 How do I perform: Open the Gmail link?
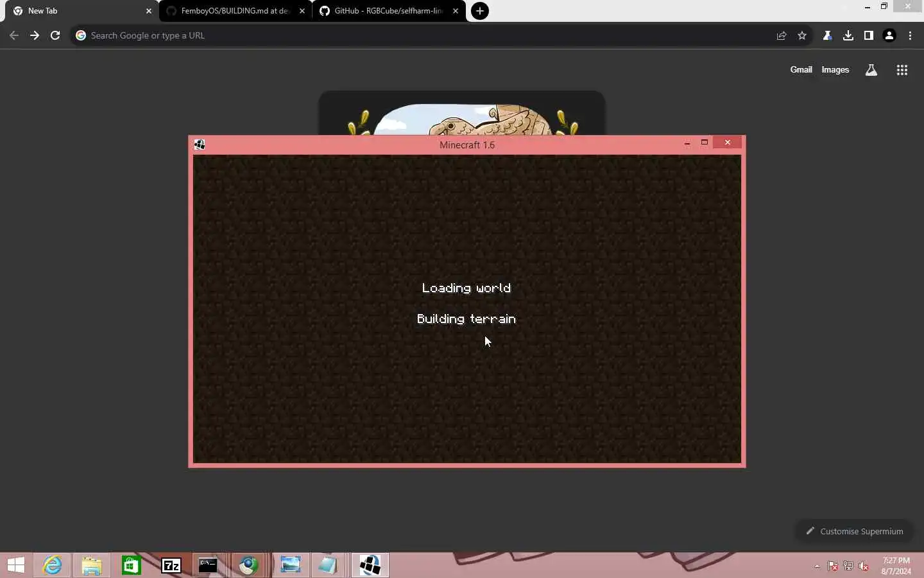pyautogui.click(x=801, y=70)
